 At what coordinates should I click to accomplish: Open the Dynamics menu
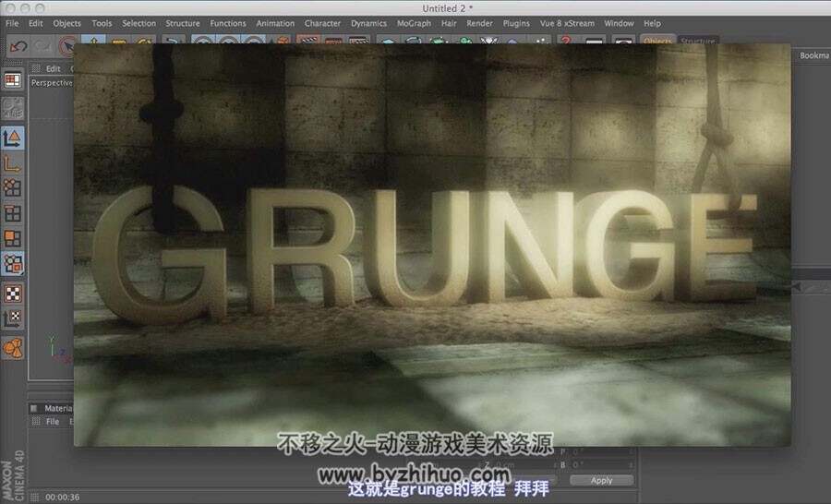368,23
